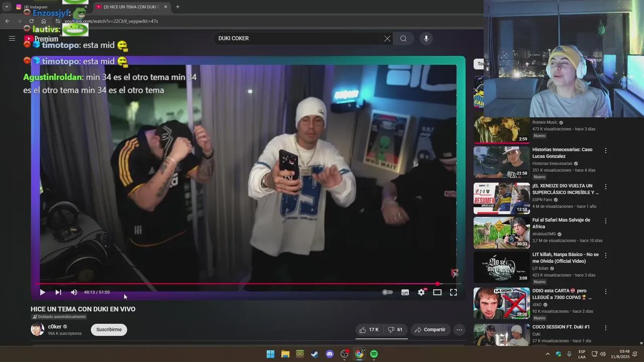Open options for LIT killah video
This screenshot has width=644, height=362.
[605, 255]
